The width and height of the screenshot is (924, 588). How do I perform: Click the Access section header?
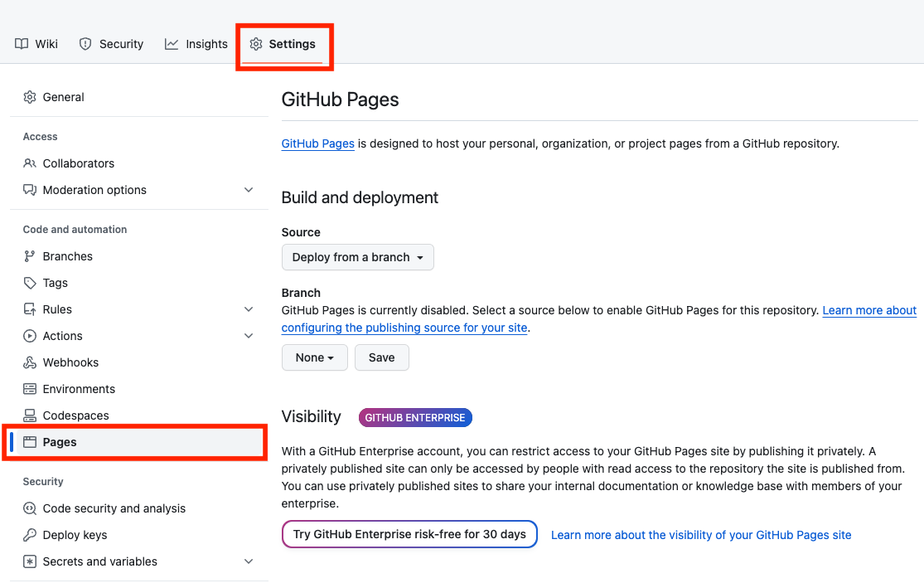[40, 137]
